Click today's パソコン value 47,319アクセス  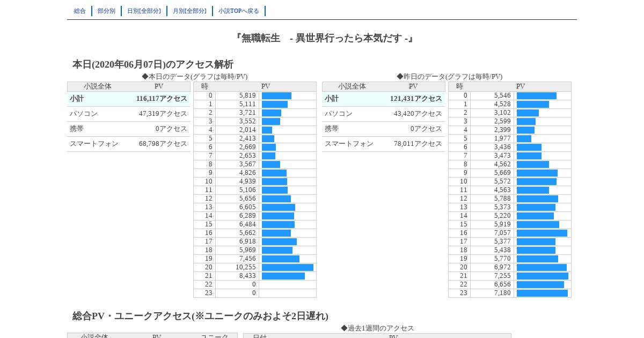click(x=163, y=114)
